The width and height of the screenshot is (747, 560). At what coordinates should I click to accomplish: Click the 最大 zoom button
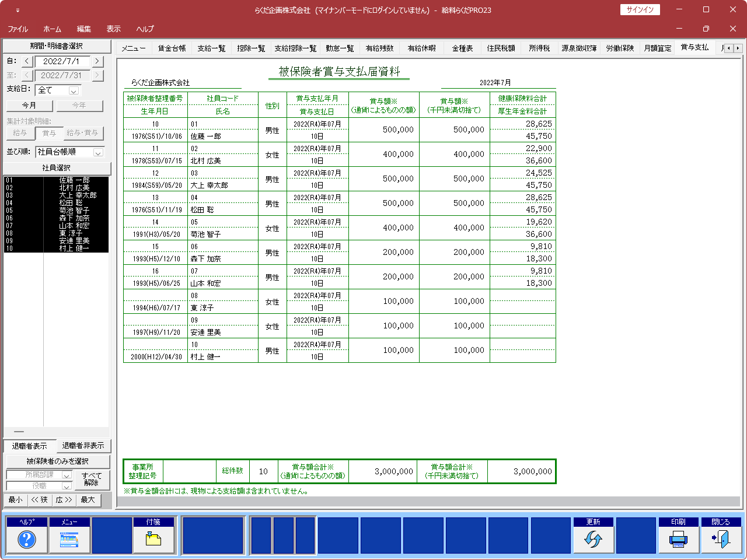(x=88, y=500)
